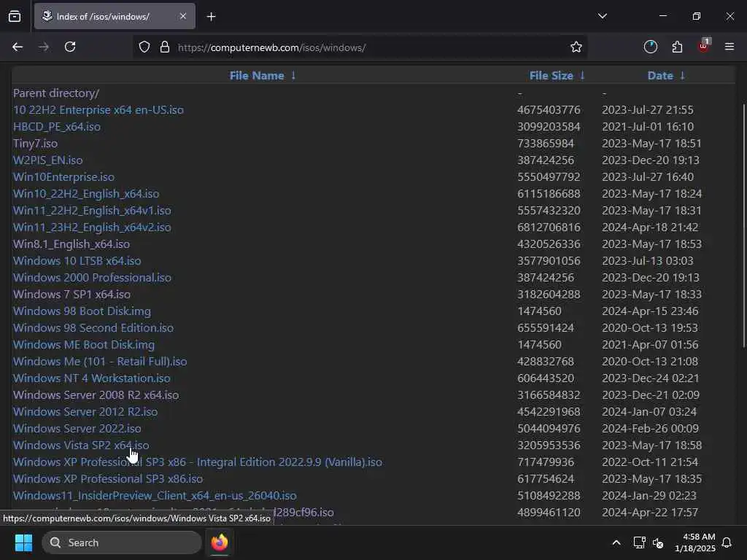Go to Parent directory/
The image size is (747, 560).
pyautogui.click(x=56, y=93)
